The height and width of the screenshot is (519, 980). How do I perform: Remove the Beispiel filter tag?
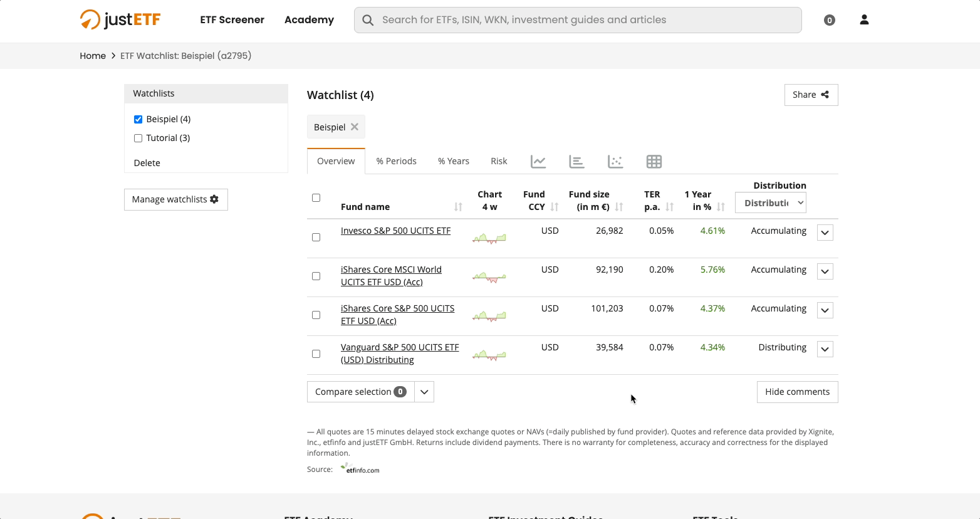pyautogui.click(x=355, y=127)
